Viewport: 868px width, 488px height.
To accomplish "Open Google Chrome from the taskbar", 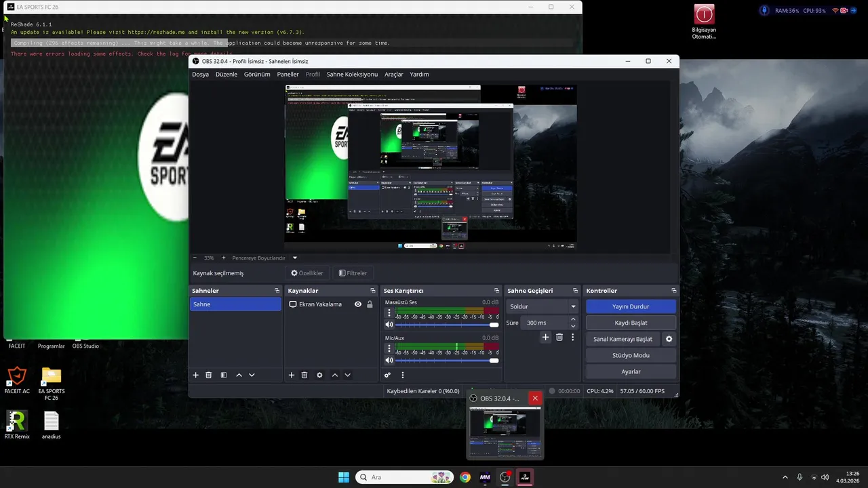I will click(x=465, y=477).
